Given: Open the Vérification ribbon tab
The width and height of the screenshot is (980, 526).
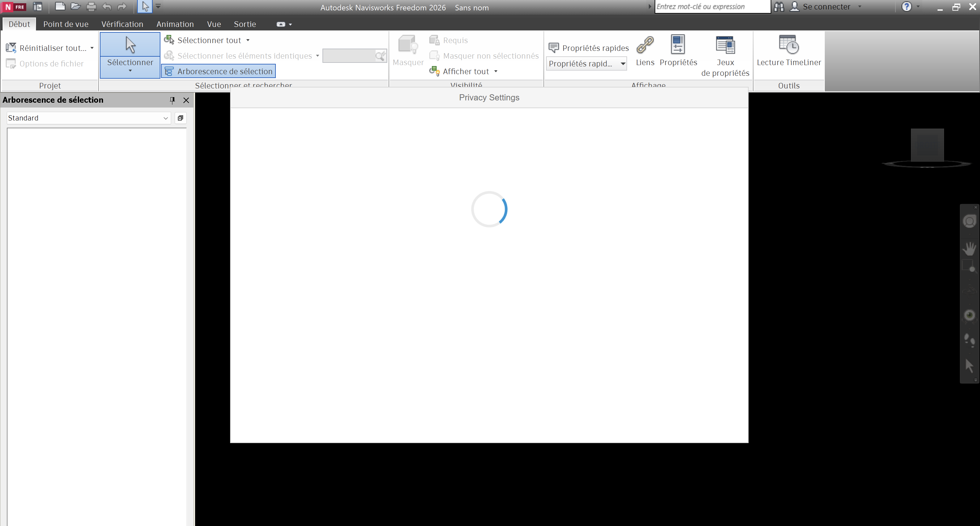Looking at the screenshot, I should pyautogui.click(x=122, y=24).
